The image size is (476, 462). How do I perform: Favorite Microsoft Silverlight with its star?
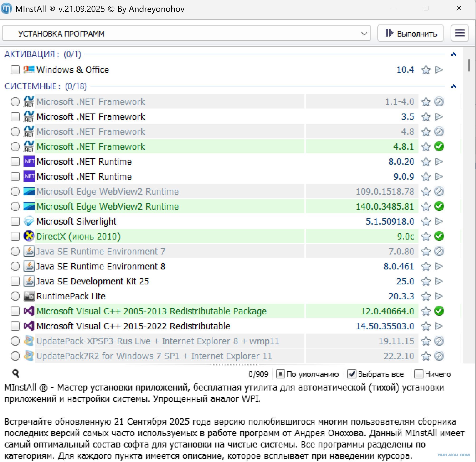(x=426, y=222)
